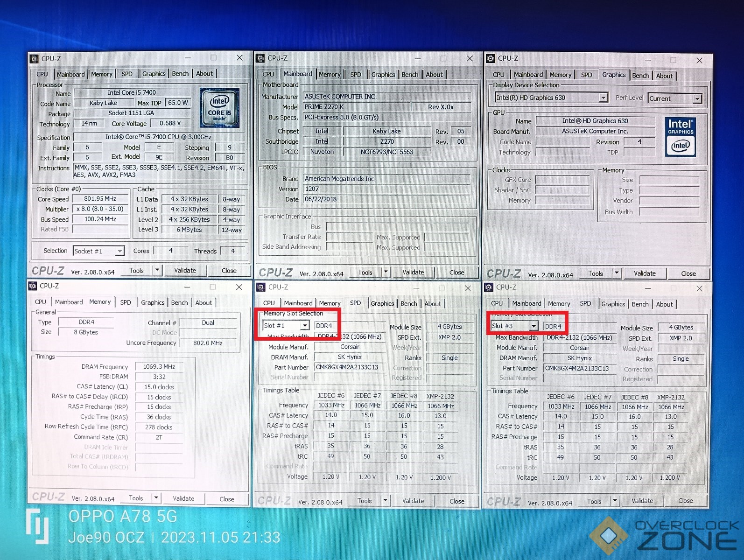Select SPD tab in Mainboard tab window
Screen dimensions: 744x560
tap(356, 75)
